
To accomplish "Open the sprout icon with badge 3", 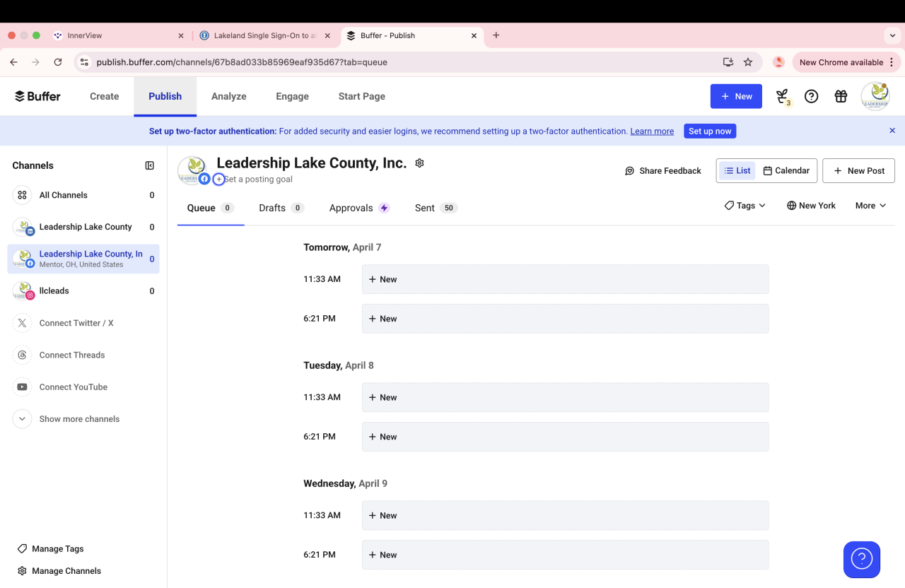I will point(783,97).
